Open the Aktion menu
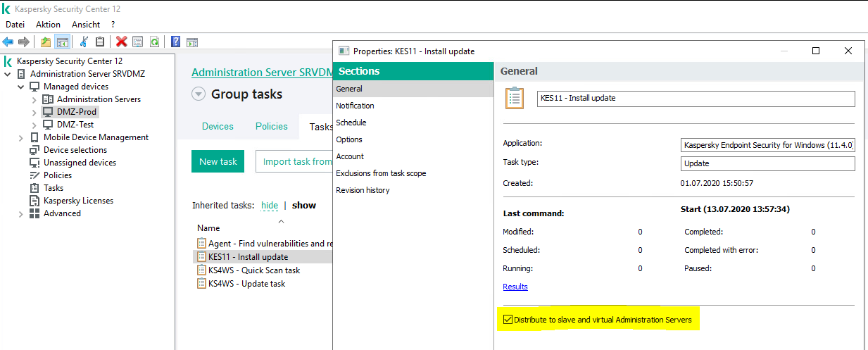The width and height of the screenshot is (868, 350). tap(48, 25)
